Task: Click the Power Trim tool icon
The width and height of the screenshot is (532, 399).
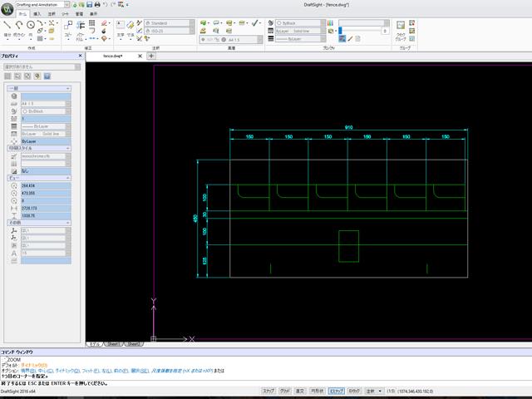Action: click(81, 25)
